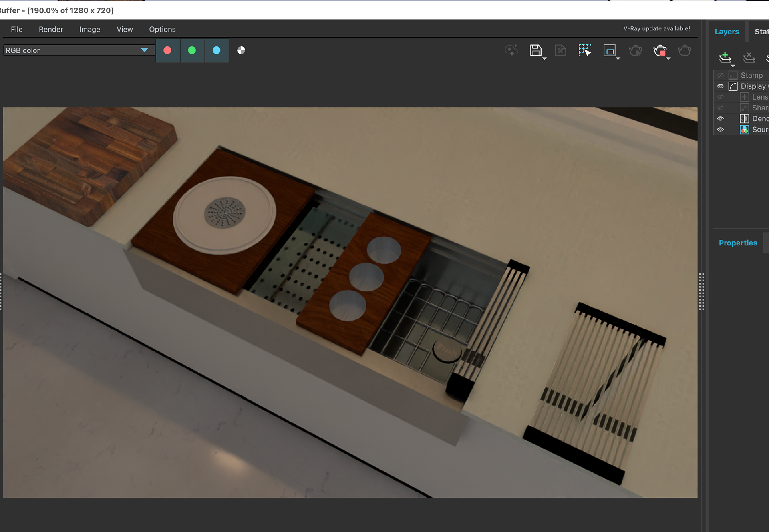The height and width of the screenshot is (532, 769).
Task: Open the RGB color channel dropdown
Action: pyautogui.click(x=79, y=50)
